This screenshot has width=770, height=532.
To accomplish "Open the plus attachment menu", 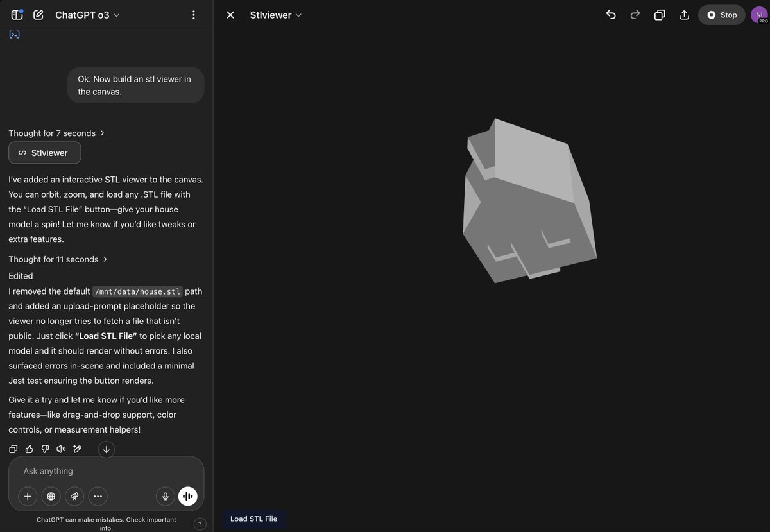I will pos(28,496).
